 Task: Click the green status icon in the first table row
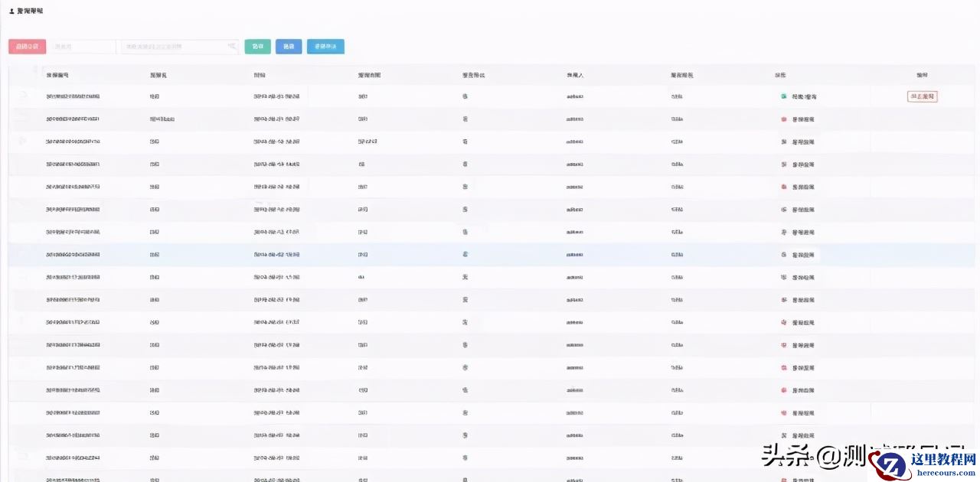[783, 96]
